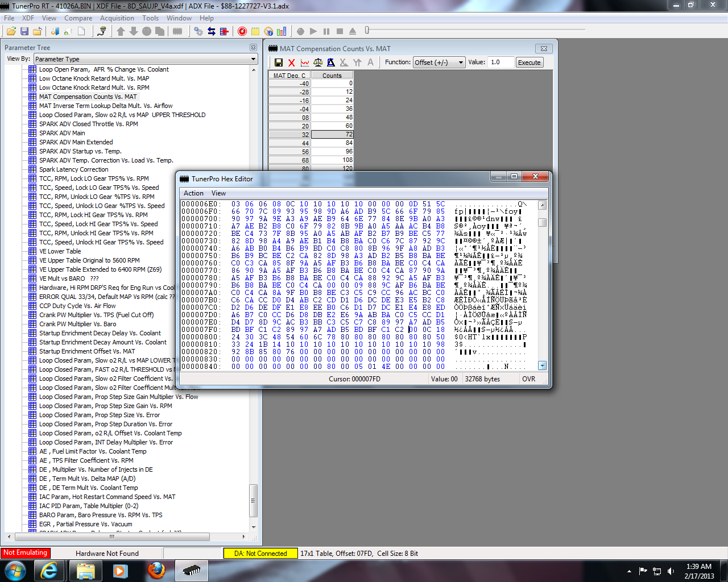This screenshot has height=582, width=728.
Task: Click the gears settings icon in the main toolbar
Action: [x=198, y=31]
